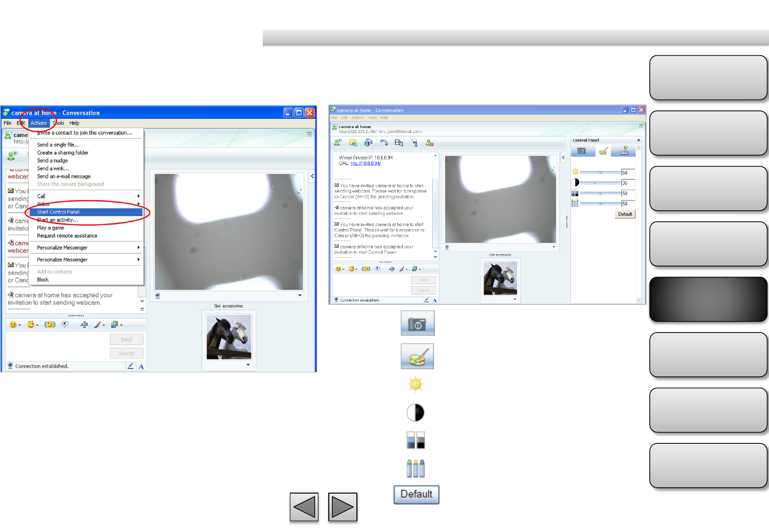Choose Start Control Panel from the Actions menu
The image size is (769, 532).
[86, 212]
